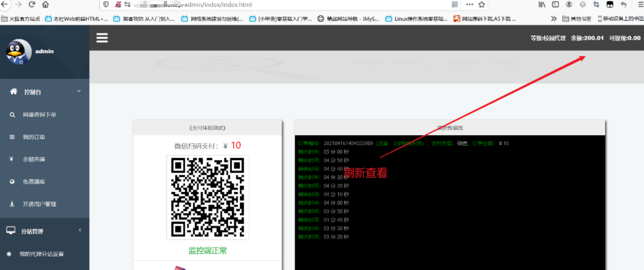Click the insecure connection lock icon
The image size is (644, 270).
(118, 5)
